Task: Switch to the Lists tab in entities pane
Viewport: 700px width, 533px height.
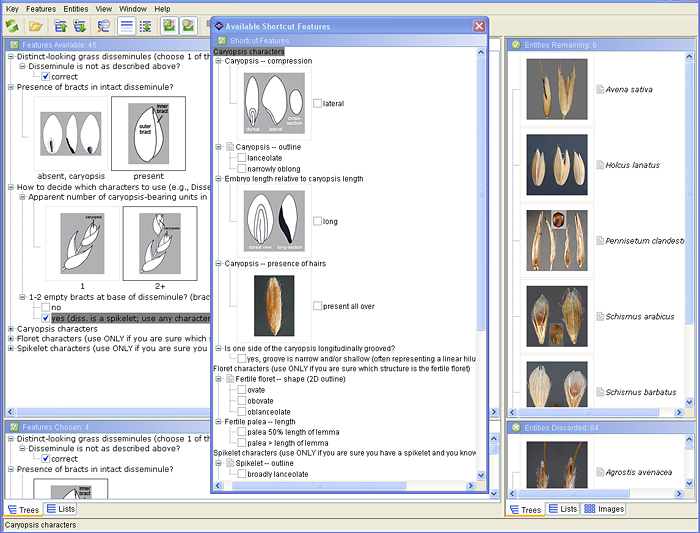Action: click(563, 509)
